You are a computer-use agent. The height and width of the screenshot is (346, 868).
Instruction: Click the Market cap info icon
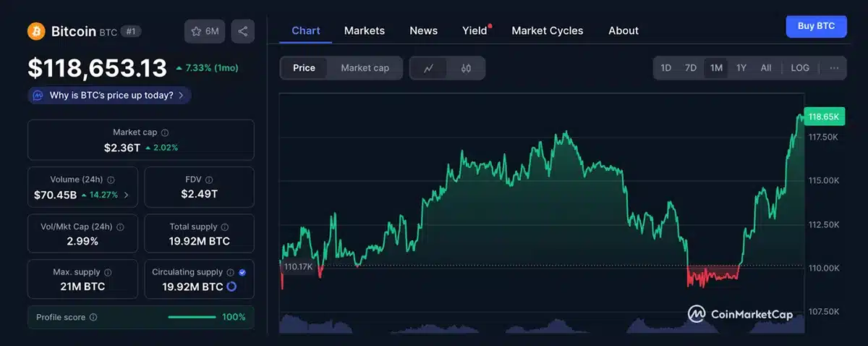click(165, 133)
